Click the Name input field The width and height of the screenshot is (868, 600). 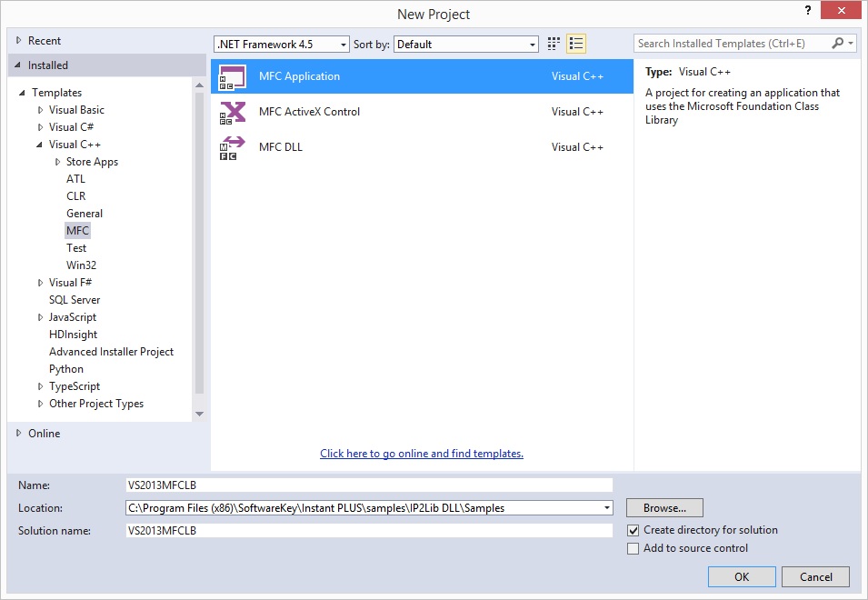tap(369, 485)
